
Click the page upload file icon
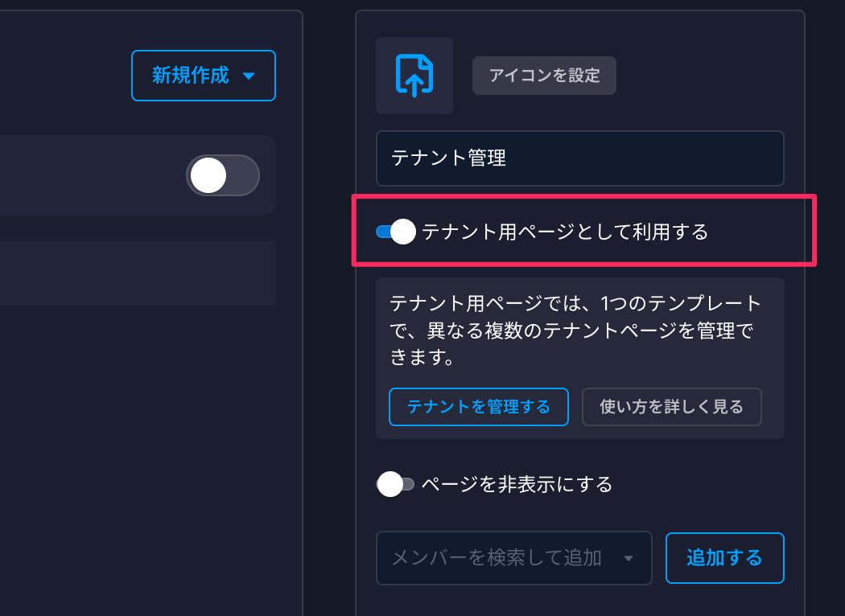(414, 76)
